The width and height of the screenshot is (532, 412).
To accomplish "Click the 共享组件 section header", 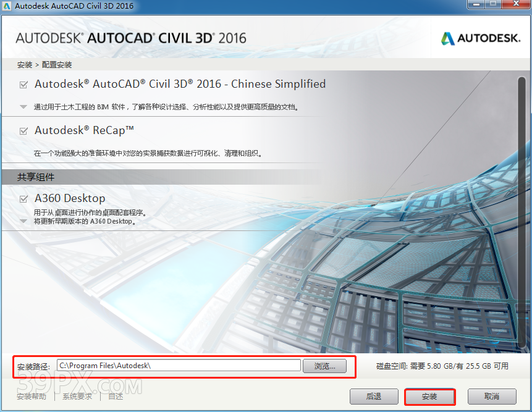I will point(36,177).
